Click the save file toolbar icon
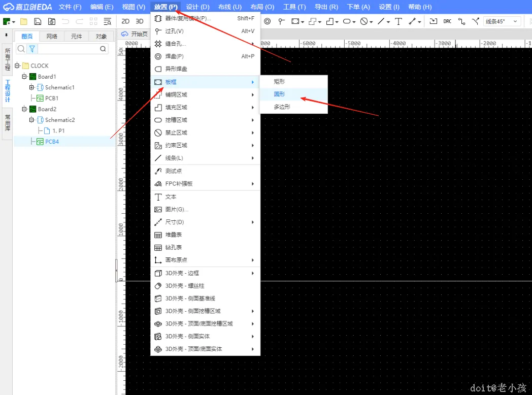Viewport: 532px width, 395px height. coord(38,21)
